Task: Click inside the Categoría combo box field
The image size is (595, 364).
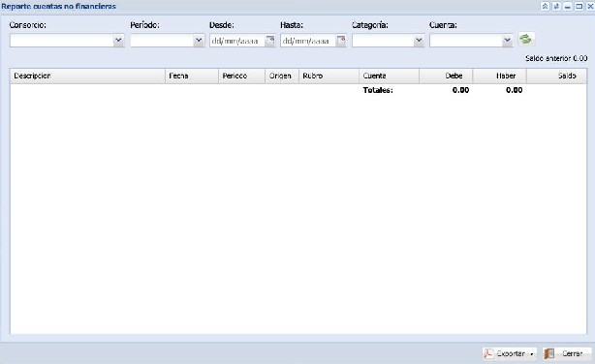Action: click(383, 41)
